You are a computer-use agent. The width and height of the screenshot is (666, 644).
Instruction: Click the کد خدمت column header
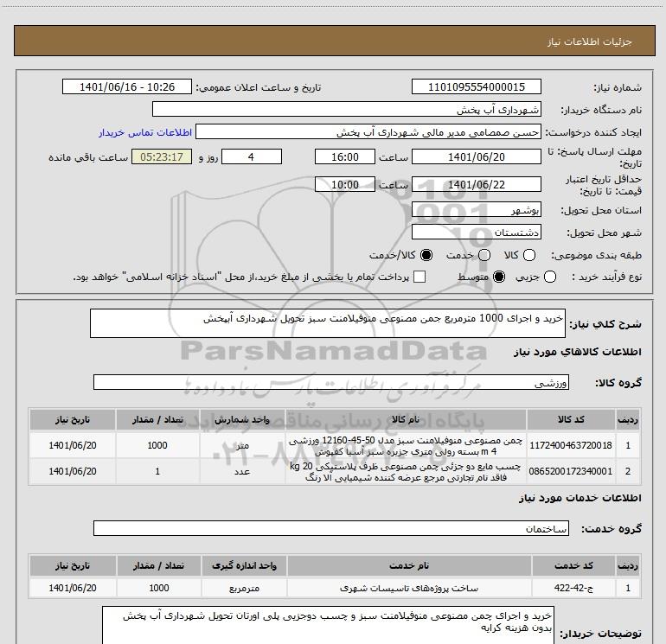pos(573,565)
